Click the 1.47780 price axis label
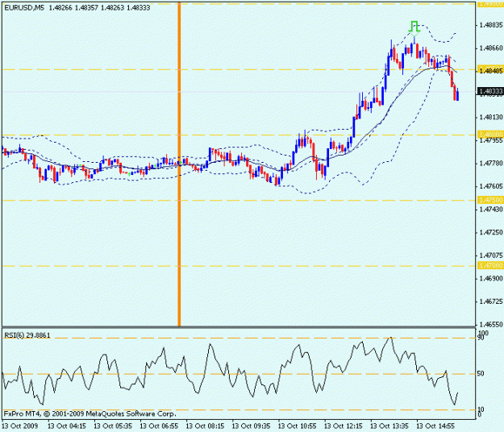 click(490, 164)
